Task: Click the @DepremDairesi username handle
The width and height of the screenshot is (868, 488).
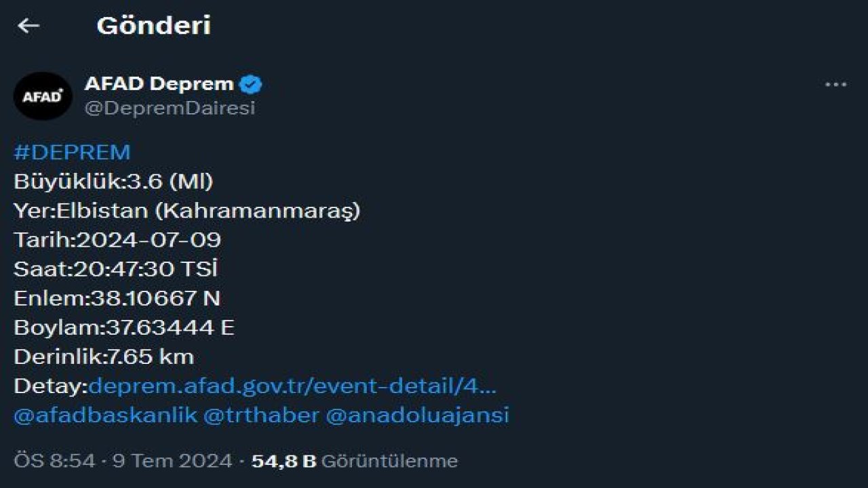Action: 168,105
